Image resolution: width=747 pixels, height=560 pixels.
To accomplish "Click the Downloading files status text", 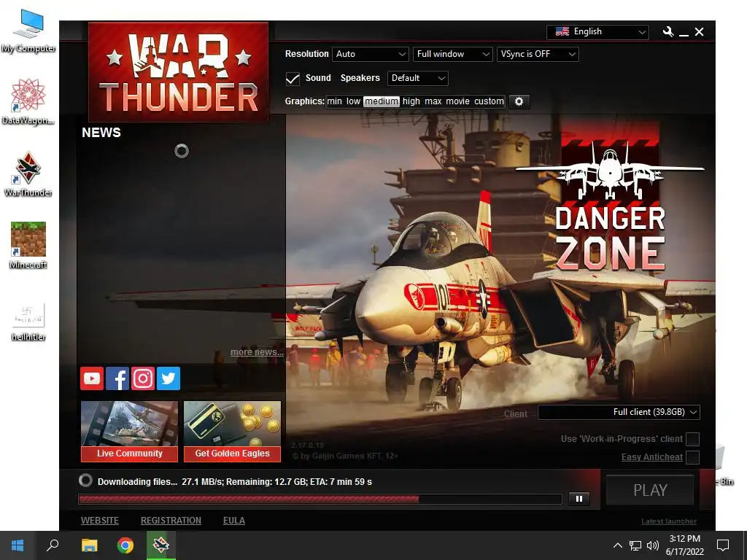I will [x=235, y=482].
